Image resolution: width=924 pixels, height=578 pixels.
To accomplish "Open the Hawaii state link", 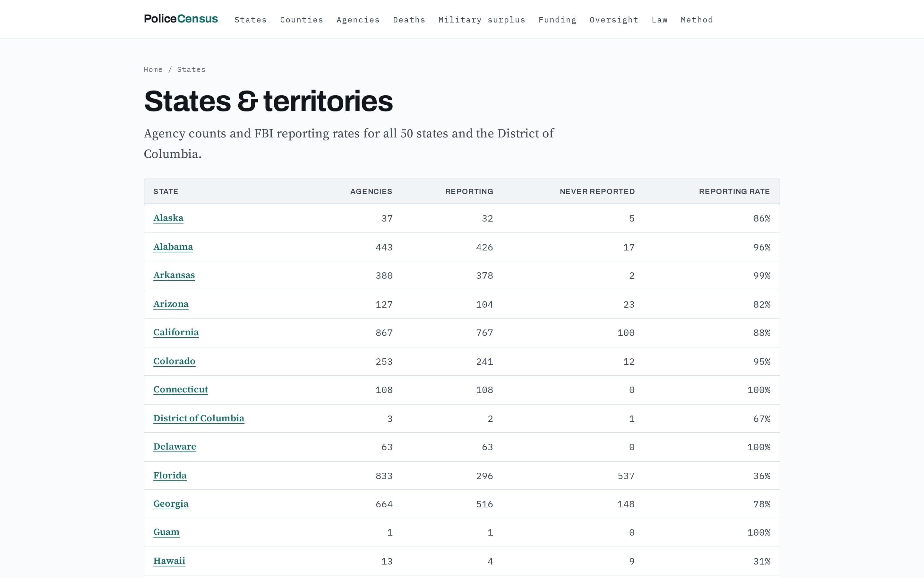I will tap(169, 561).
